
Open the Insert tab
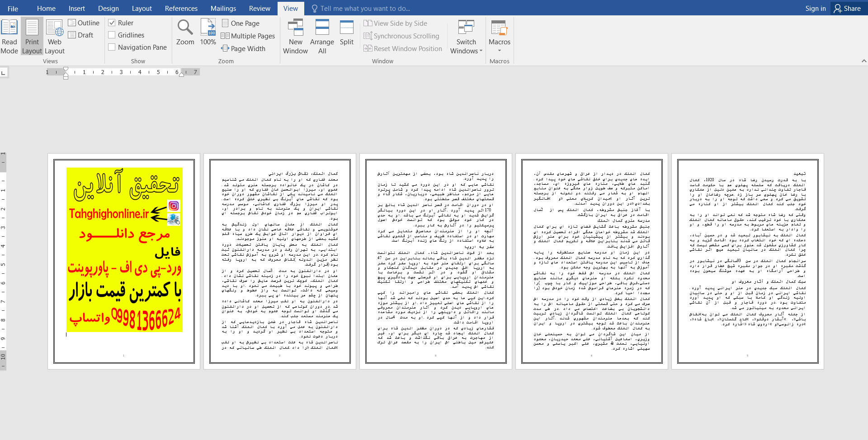click(x=76, y=8)
